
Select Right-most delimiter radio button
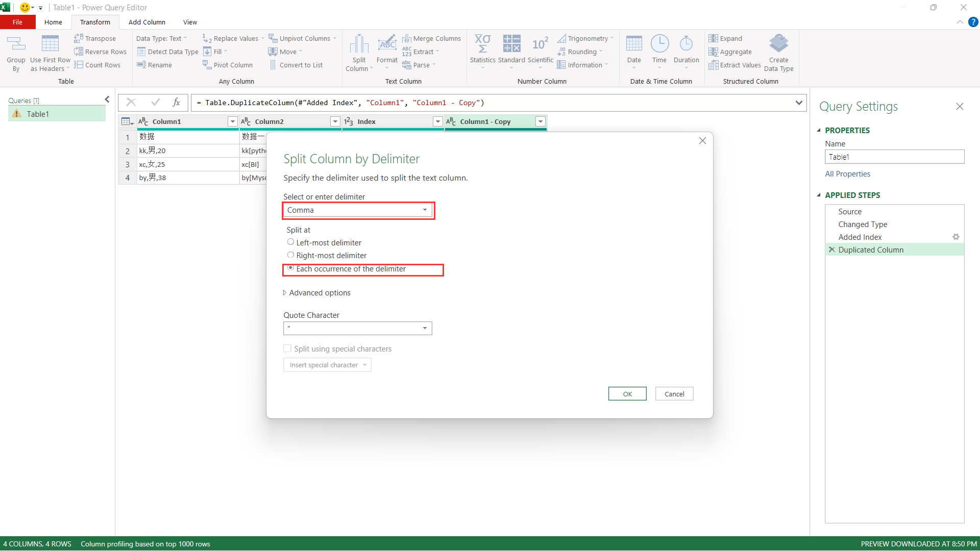pyautogui.click(x=290, y=255)
